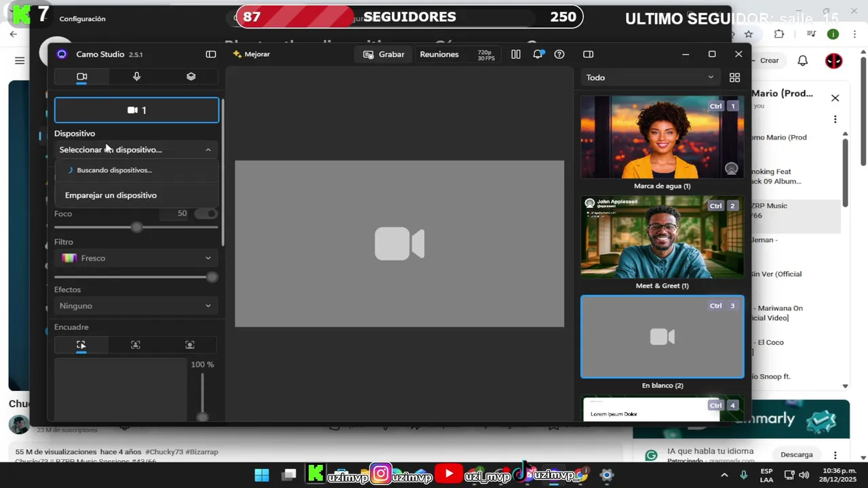Click the Foco value field showing 50
This screenshot has width=868, height=488.
175,213
